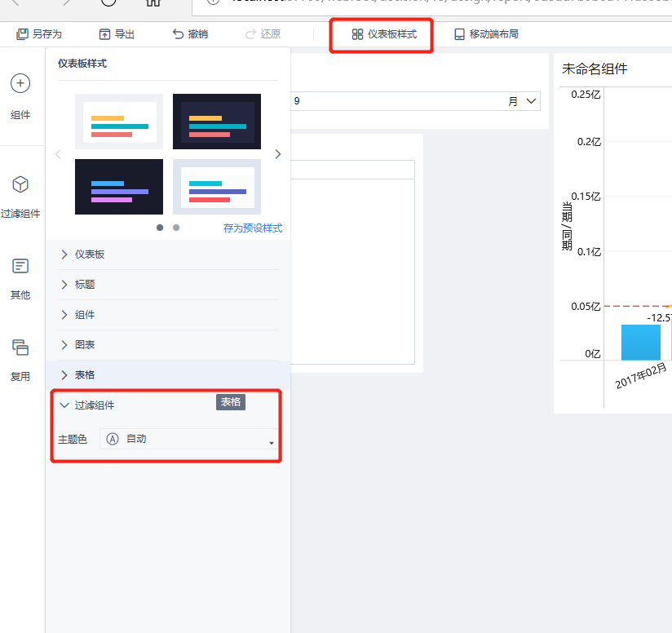
Task: Expand the 标题 section
Action: 168,285
